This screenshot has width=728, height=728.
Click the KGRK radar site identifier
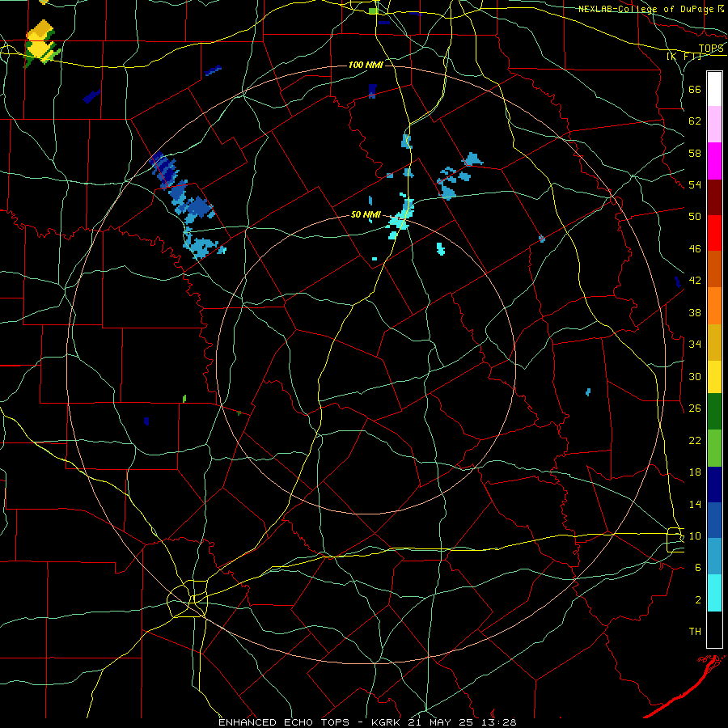tap(387, 722)
